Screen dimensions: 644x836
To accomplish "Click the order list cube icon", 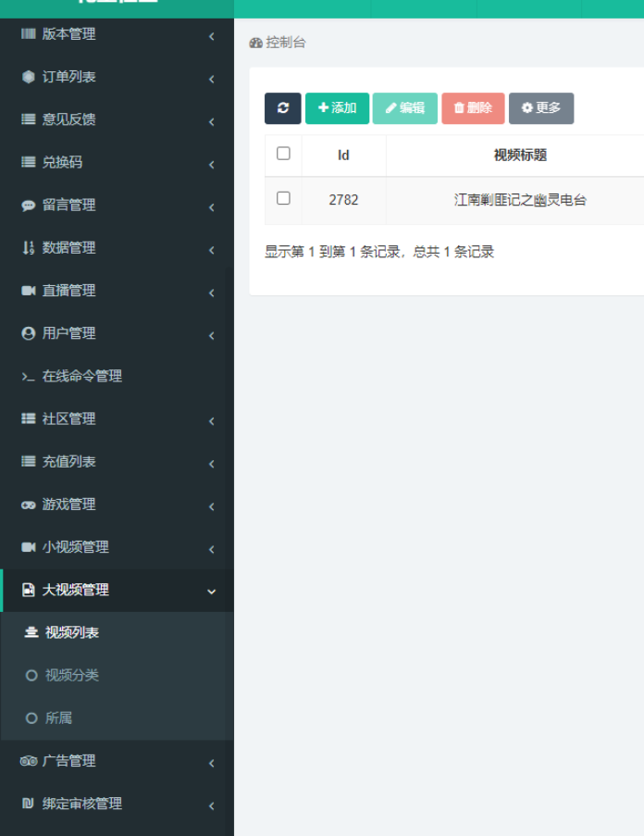I will pos(28,77).
